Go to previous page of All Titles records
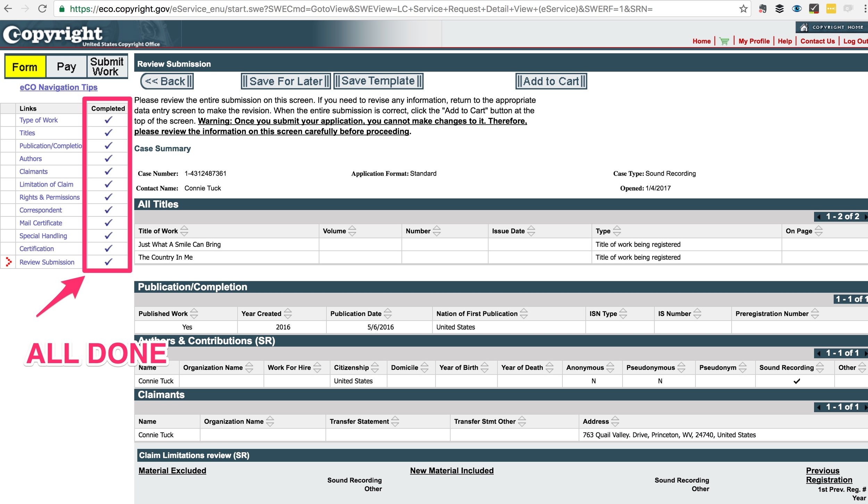This screenshot has width=868, height=504. pyautogui.click(x=819, y=217)
